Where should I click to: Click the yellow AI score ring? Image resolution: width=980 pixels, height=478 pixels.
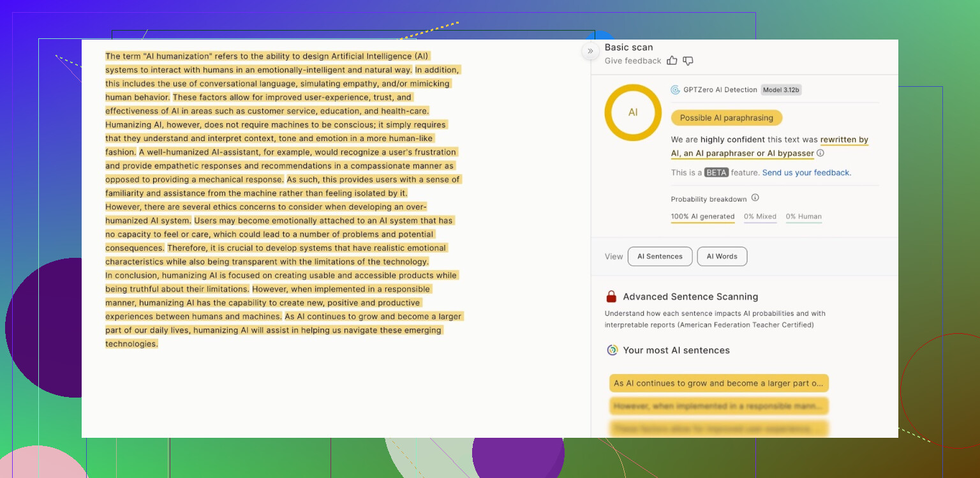click(632, 112)
